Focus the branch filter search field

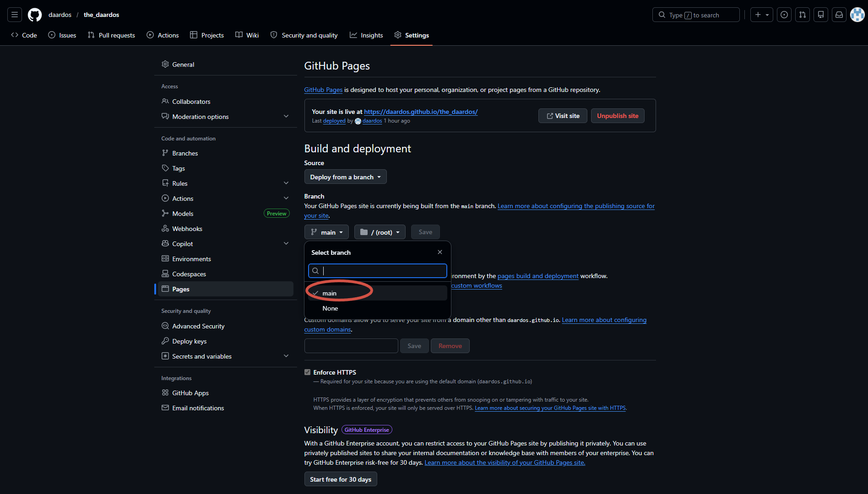(x=378, y=271)
